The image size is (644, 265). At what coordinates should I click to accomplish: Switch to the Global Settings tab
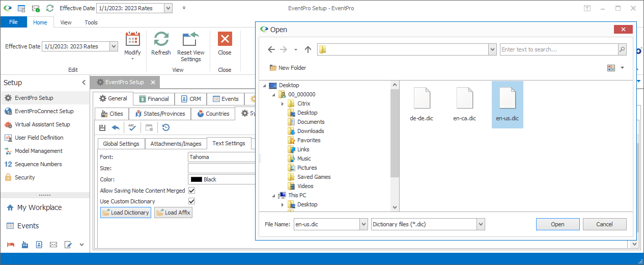[121, 144]
